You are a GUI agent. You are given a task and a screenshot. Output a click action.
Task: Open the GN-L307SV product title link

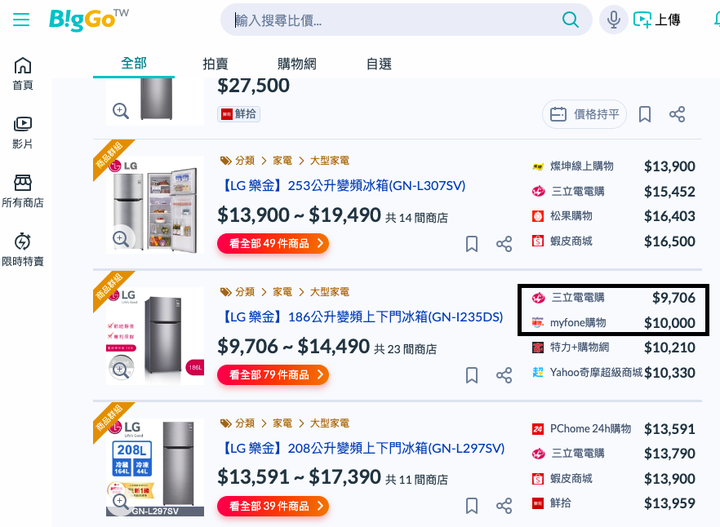point(343,185)
